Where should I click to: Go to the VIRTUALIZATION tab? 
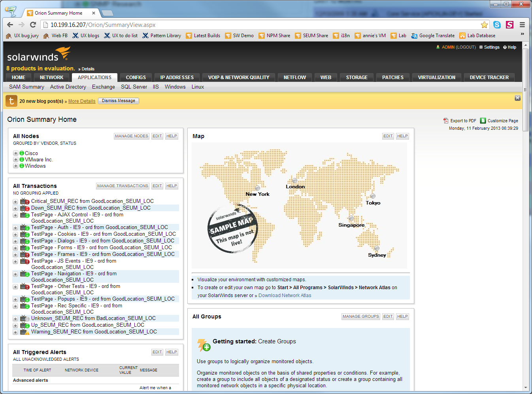[x=437, y=78]
